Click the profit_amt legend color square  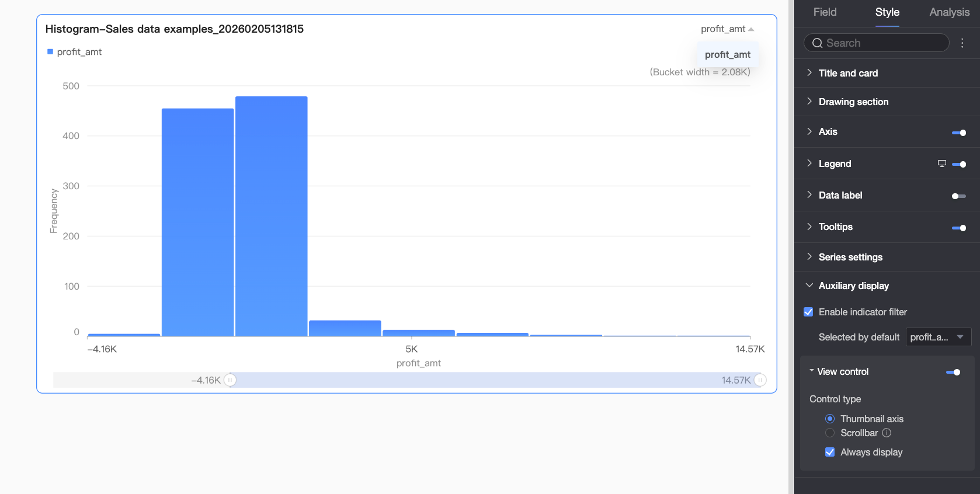pos(50,52)
